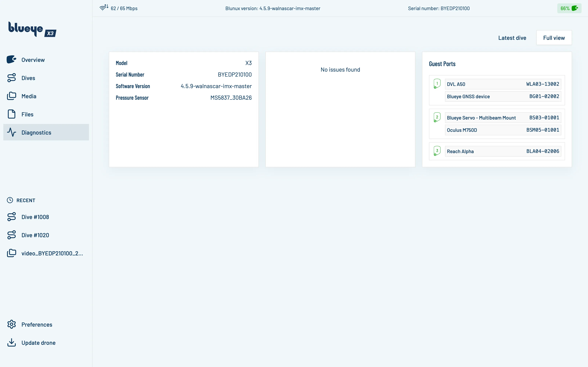Select the DVL A50 row
588x367 pixels.
tap(503, 84)
